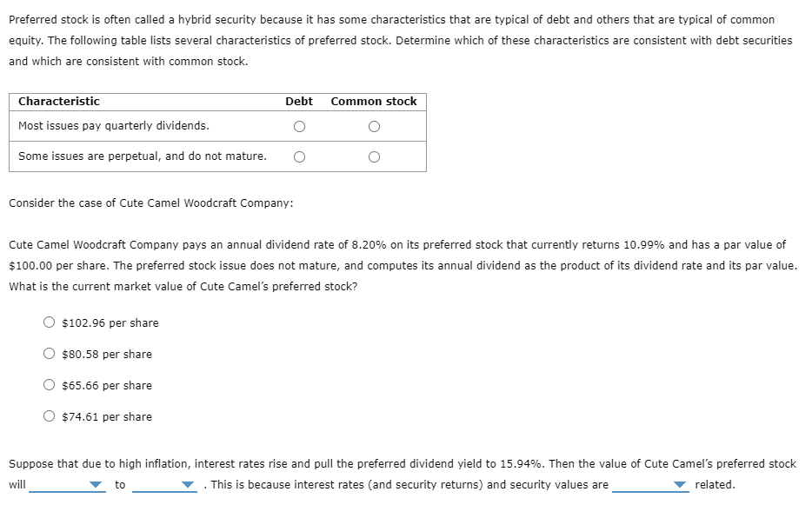Select Common stock for quarterly dividends characteristic

(x=374, y=126)
